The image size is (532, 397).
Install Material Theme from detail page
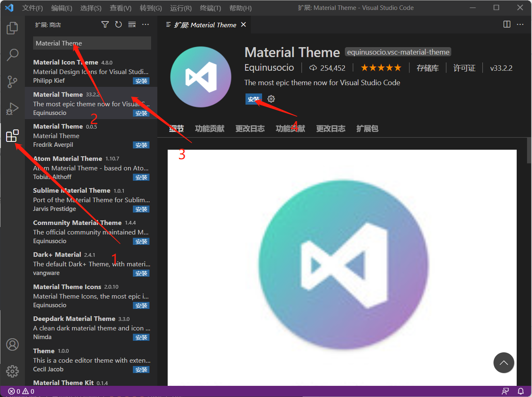click(x=253, y=99)
